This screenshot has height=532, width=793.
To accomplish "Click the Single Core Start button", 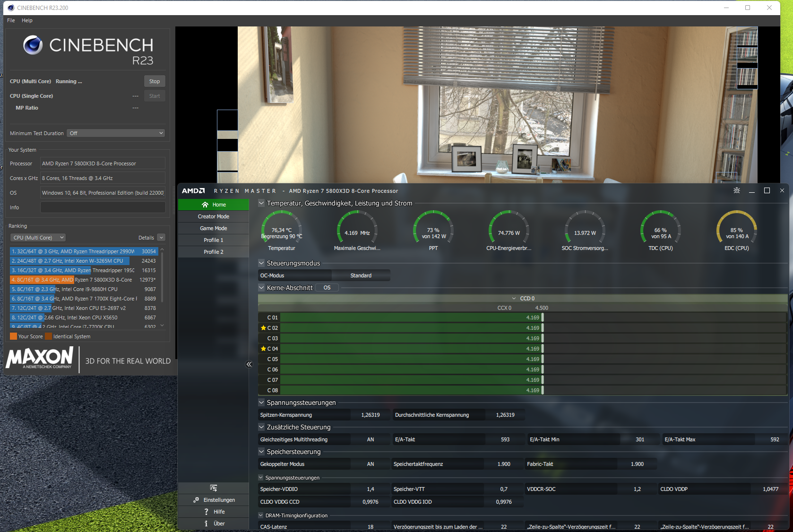I will click(155, 96).
